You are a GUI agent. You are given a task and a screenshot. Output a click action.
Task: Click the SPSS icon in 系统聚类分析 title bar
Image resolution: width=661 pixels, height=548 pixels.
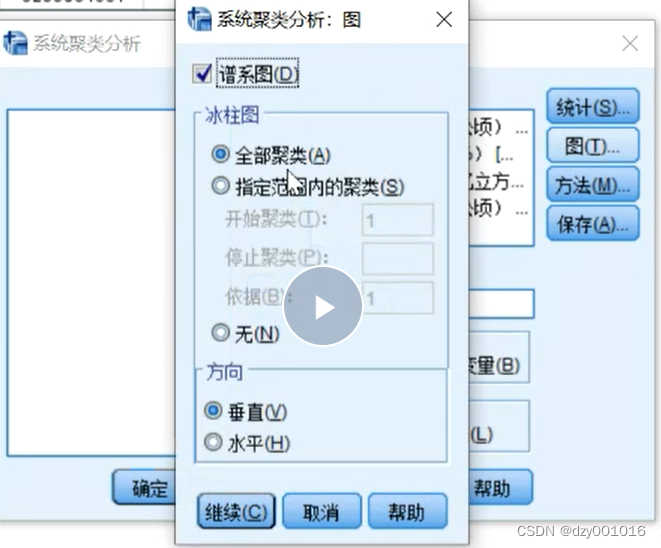15,43
